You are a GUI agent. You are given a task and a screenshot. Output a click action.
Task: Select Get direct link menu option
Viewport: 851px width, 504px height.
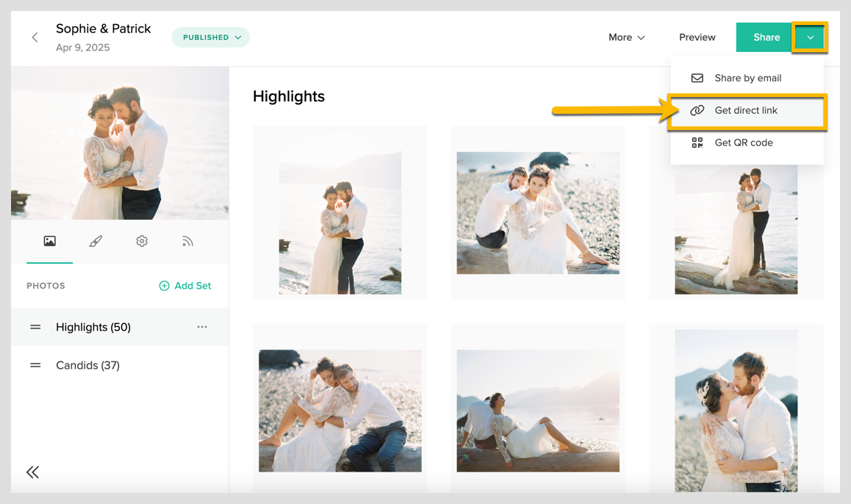(746, 110)
